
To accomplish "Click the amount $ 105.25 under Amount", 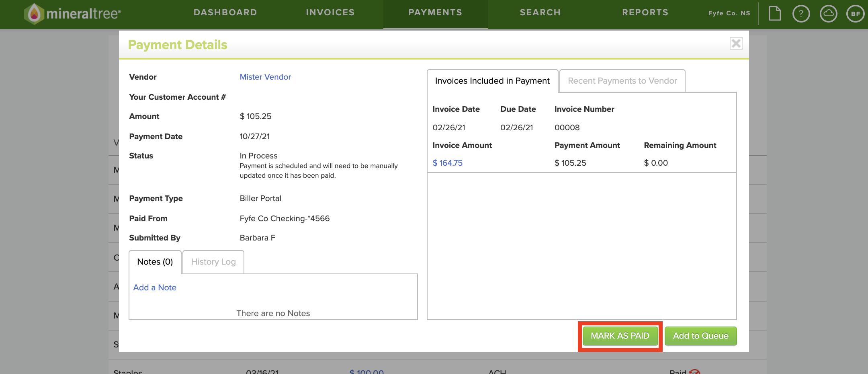I will point(256,116).
